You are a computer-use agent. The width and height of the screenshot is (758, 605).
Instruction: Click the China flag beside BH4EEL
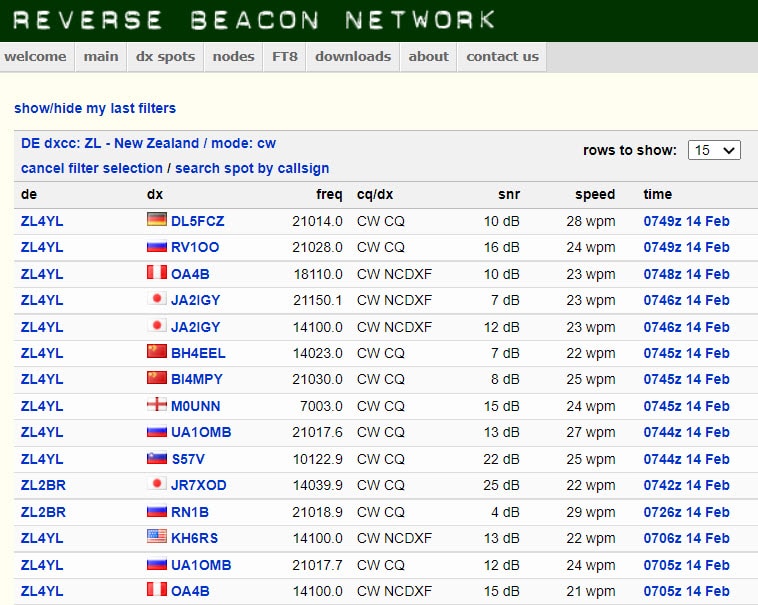157,351
